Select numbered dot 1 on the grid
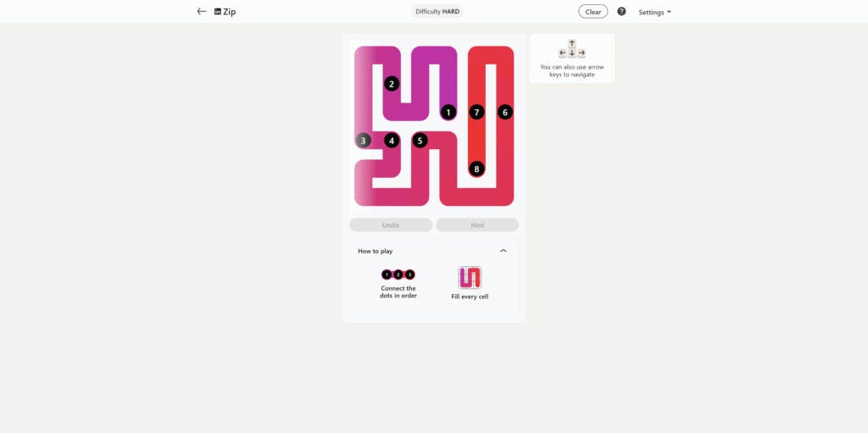Screen dimensions: 868x433 pos(448,113)
